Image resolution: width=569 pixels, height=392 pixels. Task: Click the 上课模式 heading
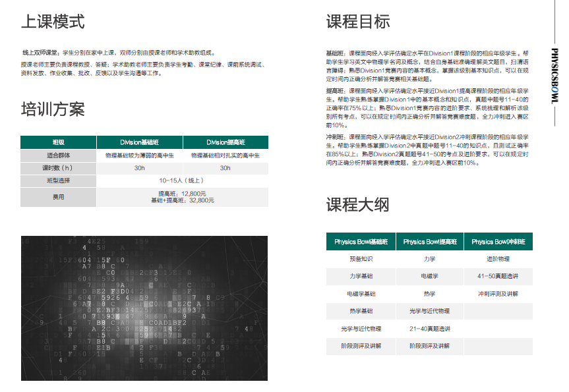[53, 21]
